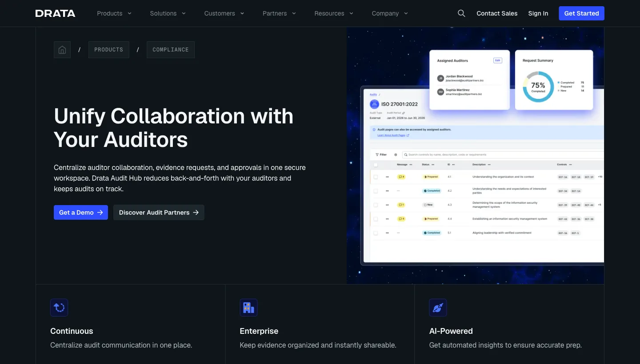
Task: Open the message bubble on row 4.1
Action: point(401,177)
